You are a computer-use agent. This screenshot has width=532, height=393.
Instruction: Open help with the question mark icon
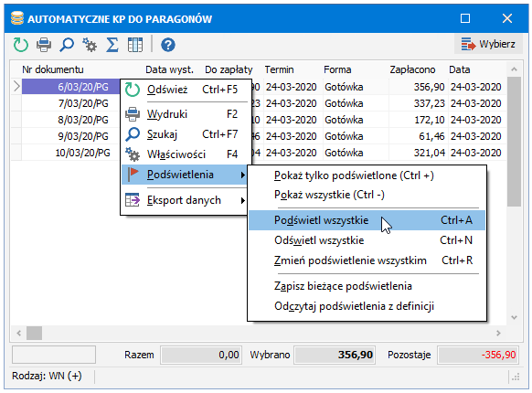click(168, 45)
